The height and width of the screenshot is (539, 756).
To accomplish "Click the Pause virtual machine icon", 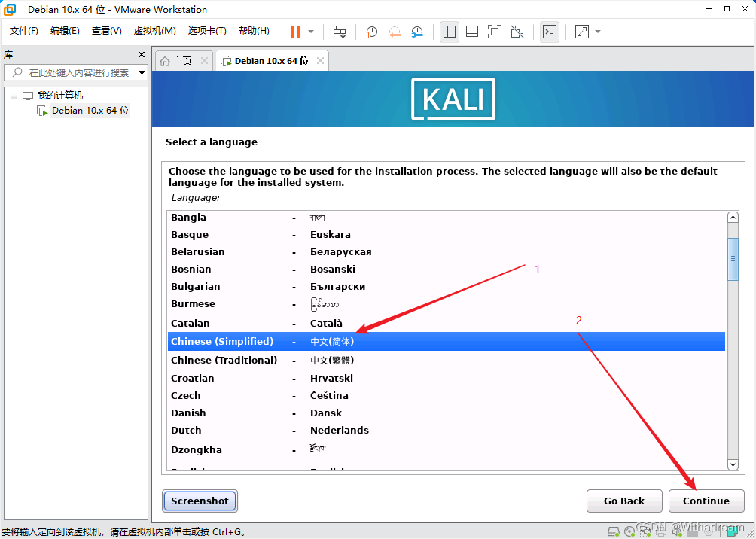I will [x=294, y=32].
